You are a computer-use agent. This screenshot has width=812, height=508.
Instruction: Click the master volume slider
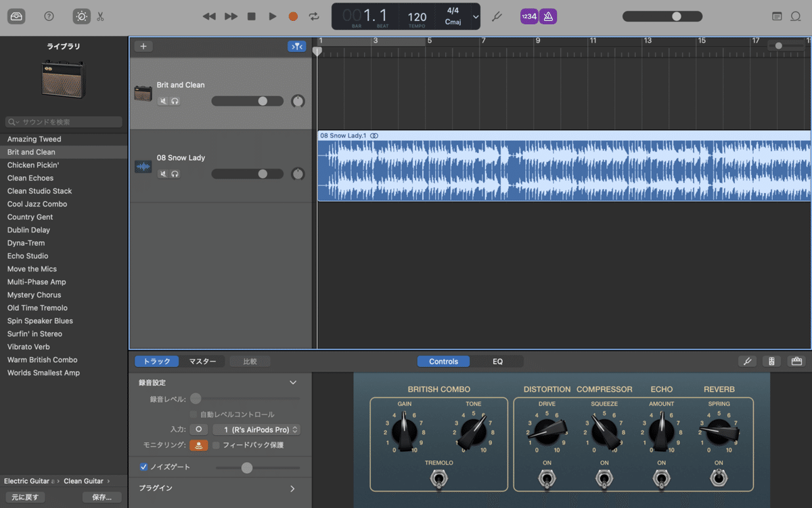[x=662, y=16]
